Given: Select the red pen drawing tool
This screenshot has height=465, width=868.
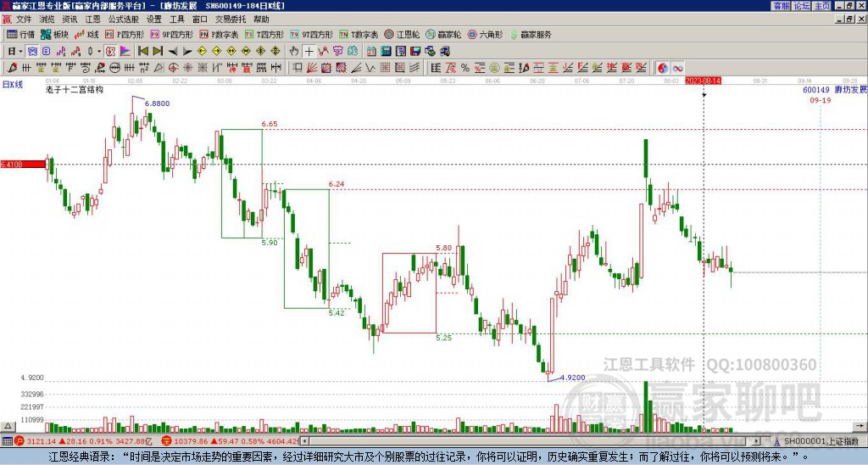Looking at the screenshot, I should click(12, 68).
